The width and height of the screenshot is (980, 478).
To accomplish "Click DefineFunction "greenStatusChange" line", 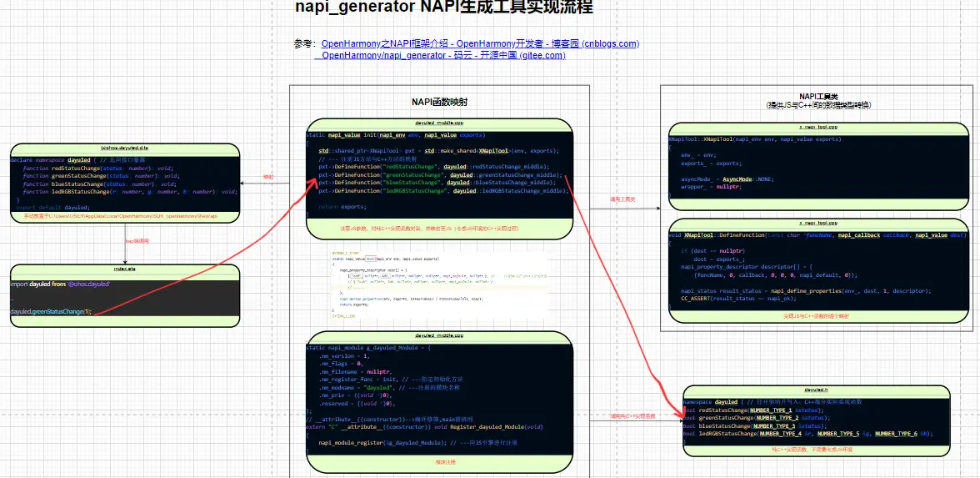I will coord(440,175).
